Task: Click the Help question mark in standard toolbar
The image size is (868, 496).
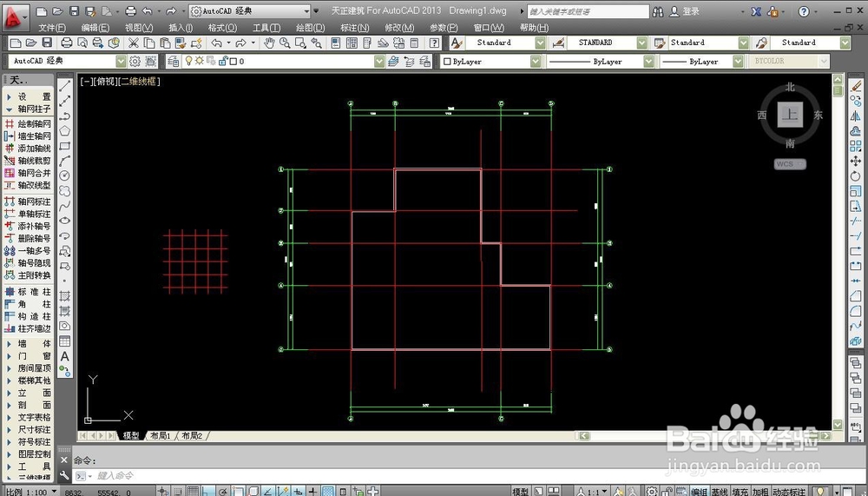Action: tap(435, 43)
